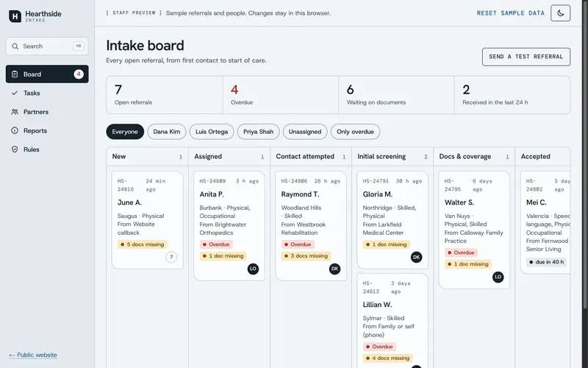Click the red 4 badge on Board

click(79, 74)
